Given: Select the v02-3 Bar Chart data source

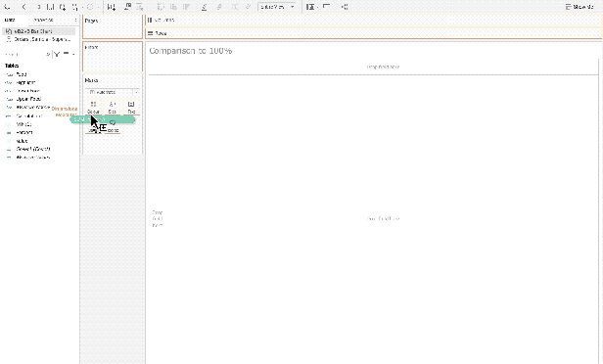Looking at the screenshot, I should point(38,31).
